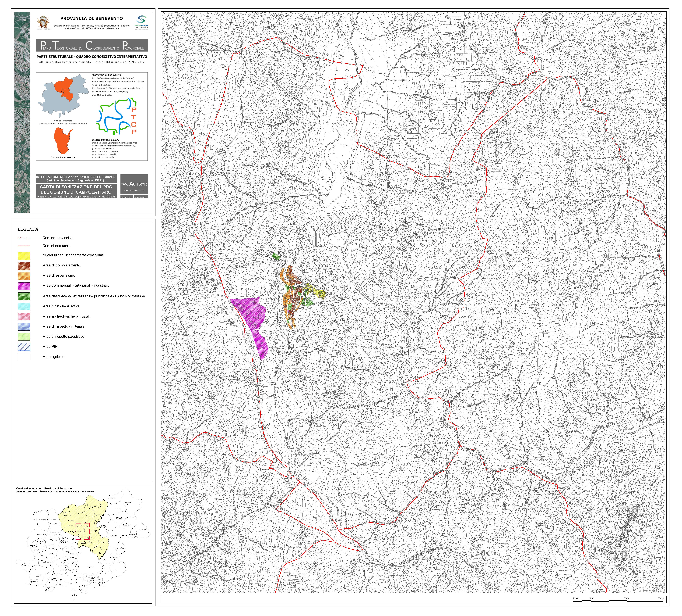The width and height of the screenshot is (682, 616).
Task: Click the TAV. A0.15c13 sheet number box
Action: point(134,184)
